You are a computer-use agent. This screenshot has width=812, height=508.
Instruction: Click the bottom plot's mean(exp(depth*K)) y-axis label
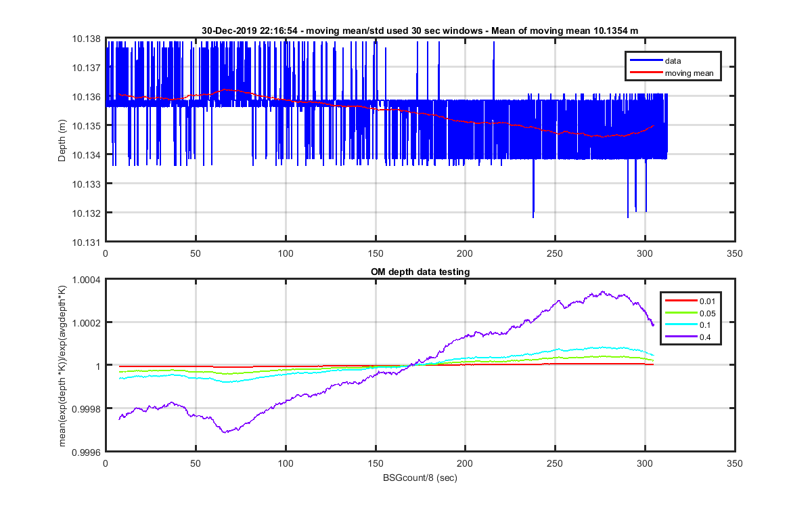coord(62,365)
